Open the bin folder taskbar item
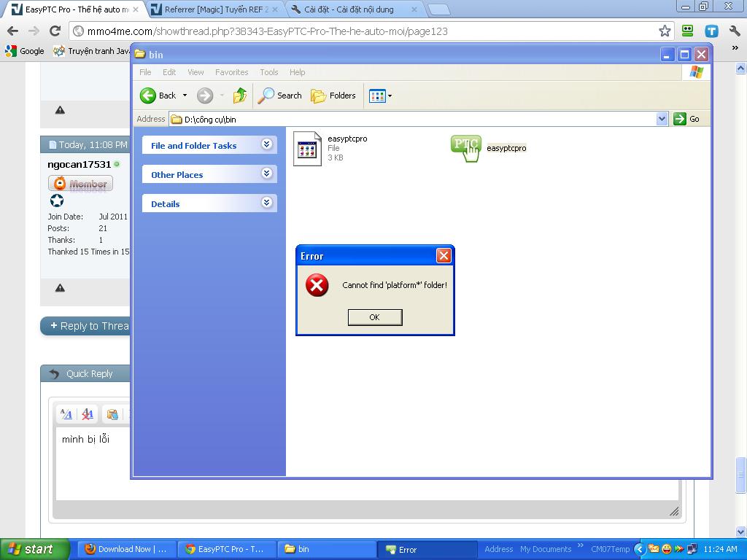The height and width of the screenshot is (560, 747). tap(326, 549)
